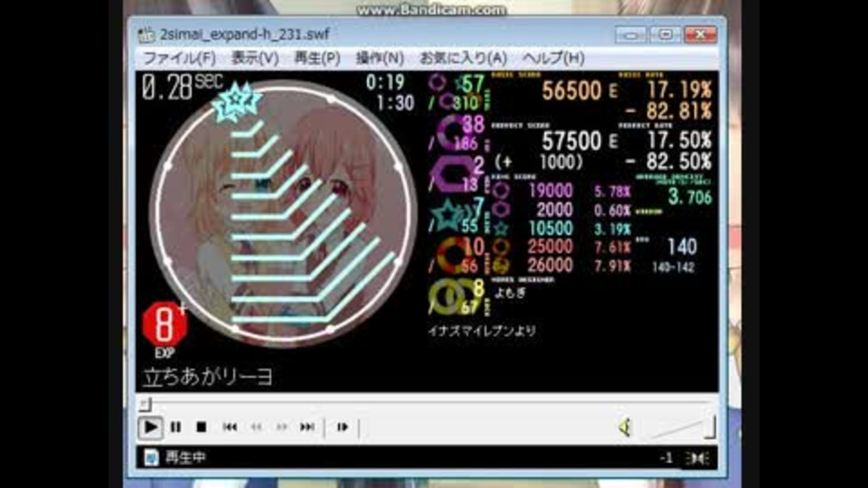Click the 0.28 sec timer readout
Image resolution: width=868 pixels, height=488 pixels.
(182, 88)
